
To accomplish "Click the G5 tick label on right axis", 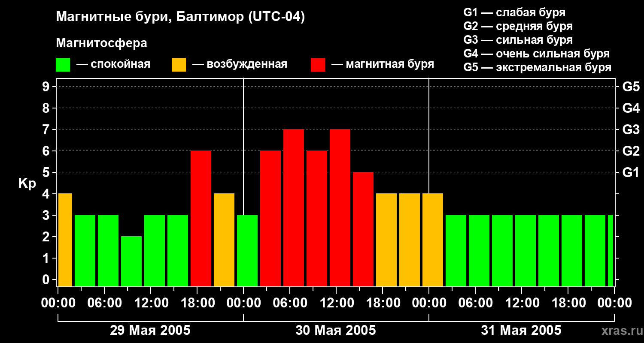I will pos(631,87).
